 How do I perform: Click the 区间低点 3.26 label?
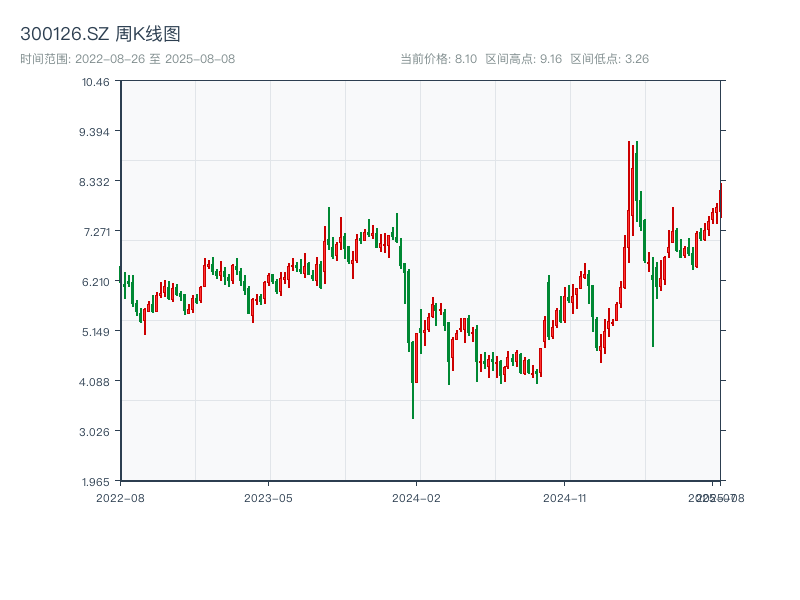[x=609, y=59]
